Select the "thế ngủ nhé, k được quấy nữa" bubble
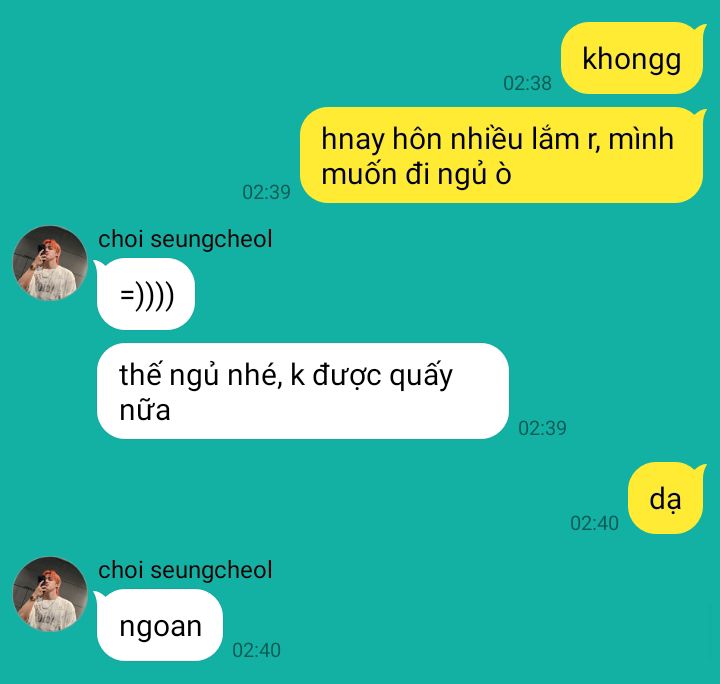 pyautogui.click(x=303, y=391)
